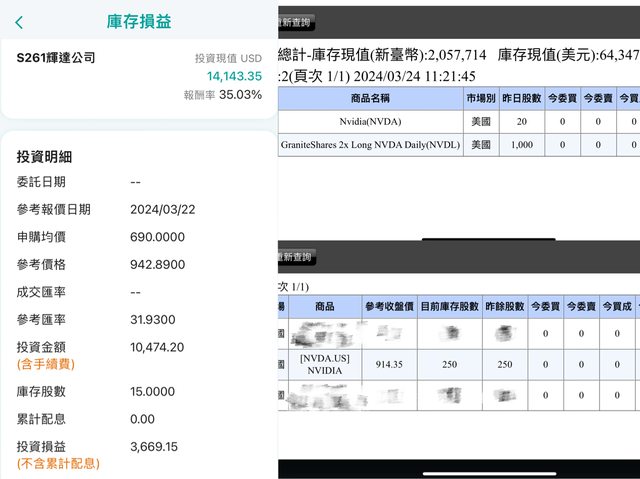Tap the back arrow beside 庫存損益
Image resolution: width=640 pixels, height=479 pixels.
point(19,22)
